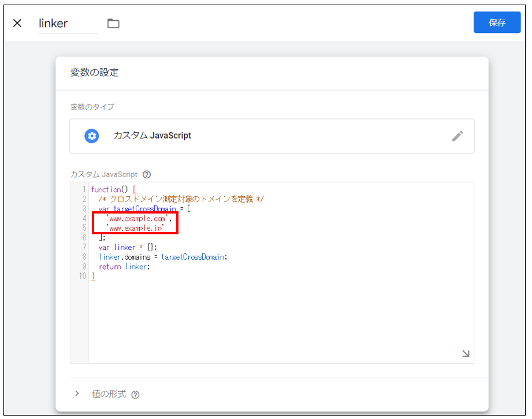Click code line 'function() {'
The height and width of the screenshot is (419, 532).
[114, 189]
